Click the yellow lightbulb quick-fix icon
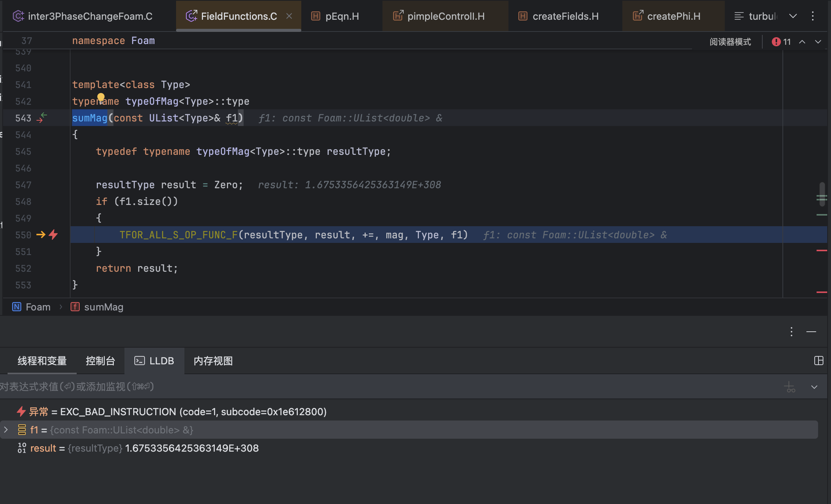Image resolution: width=831 pixels, height=504 pixels. click(x=101, y=98)
